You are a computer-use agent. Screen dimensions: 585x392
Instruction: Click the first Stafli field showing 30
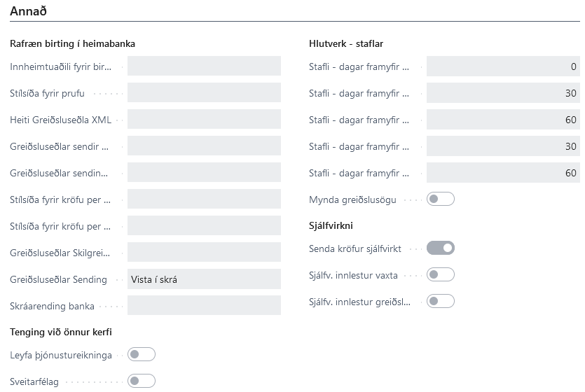[503, 93]
